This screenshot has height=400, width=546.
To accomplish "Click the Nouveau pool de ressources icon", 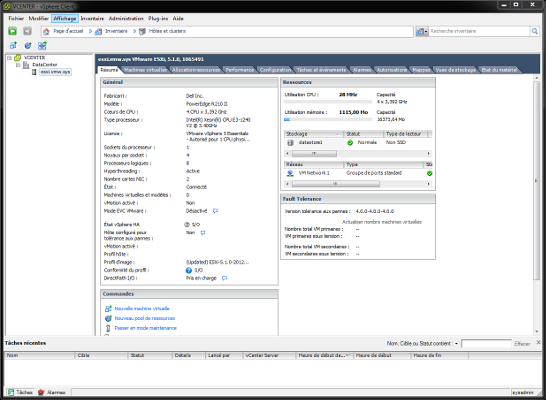I will [108, 318].
